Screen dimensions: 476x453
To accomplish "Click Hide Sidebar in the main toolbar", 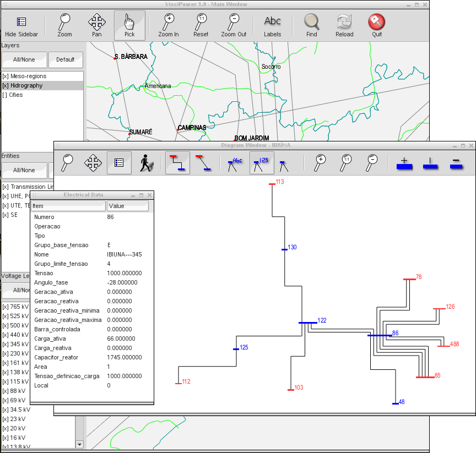I will 21,26.
